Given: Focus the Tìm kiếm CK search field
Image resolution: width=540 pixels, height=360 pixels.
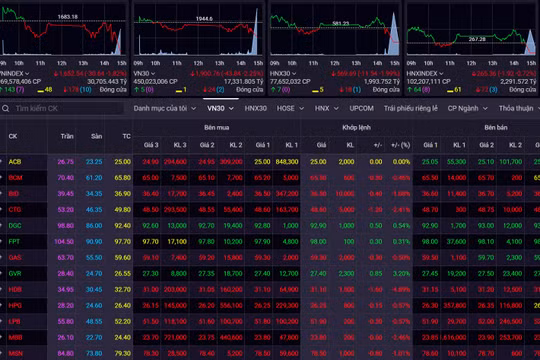Looking at the screenshot, I should tap(65, 109).
